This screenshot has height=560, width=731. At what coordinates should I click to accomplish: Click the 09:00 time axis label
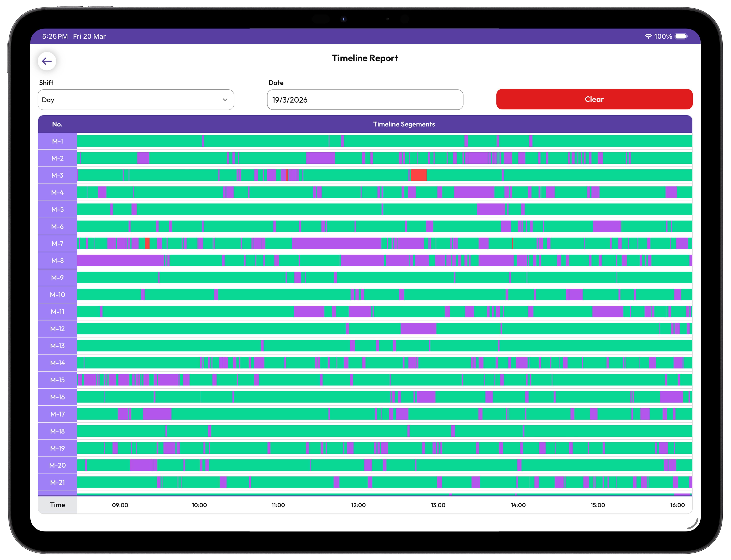[x=120, y=505]
